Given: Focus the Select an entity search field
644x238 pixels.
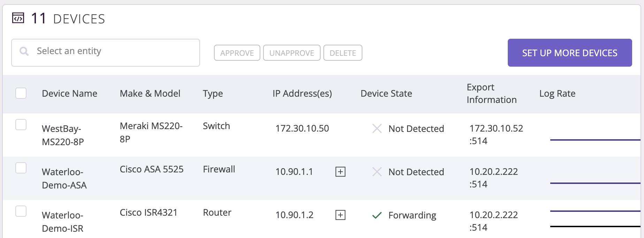Looking at the screenshot, I should click(106, 53).
